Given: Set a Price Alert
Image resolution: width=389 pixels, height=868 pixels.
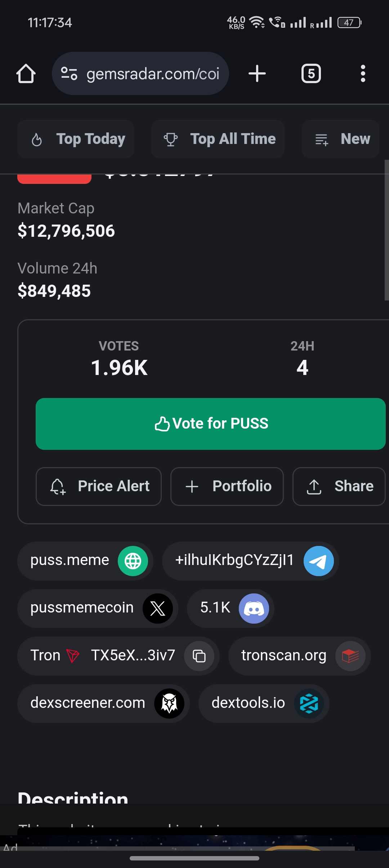Looking at the screenshot, I should pos(99,487).
